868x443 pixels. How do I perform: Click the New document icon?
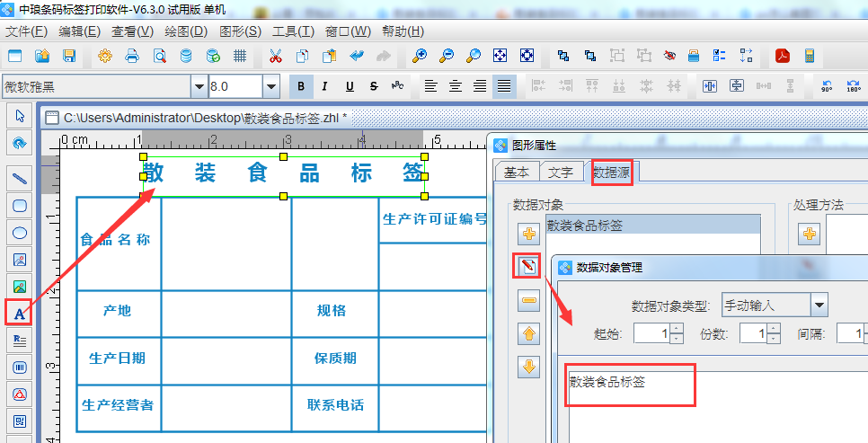click(15, 56)
